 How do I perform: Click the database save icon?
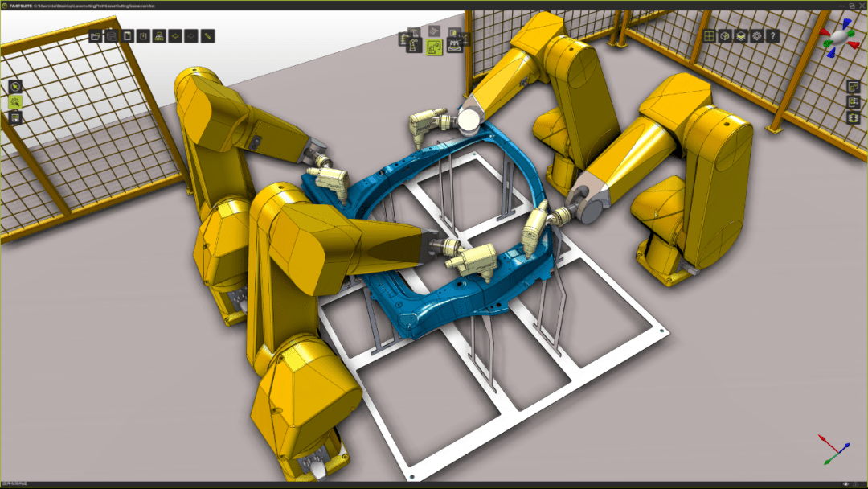click(112, 36)
